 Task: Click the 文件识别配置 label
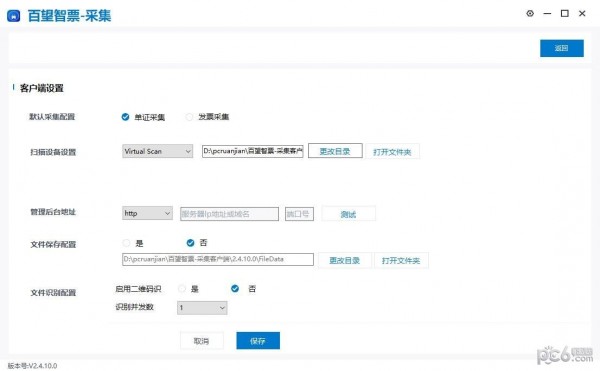(53, 293)
